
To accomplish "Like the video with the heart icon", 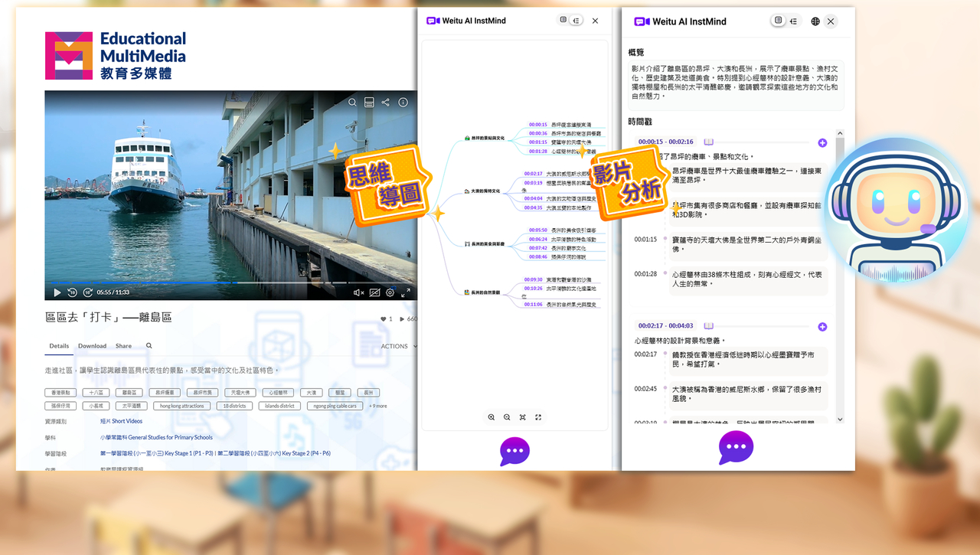I will pyautogui.click(x=384, y=319).
